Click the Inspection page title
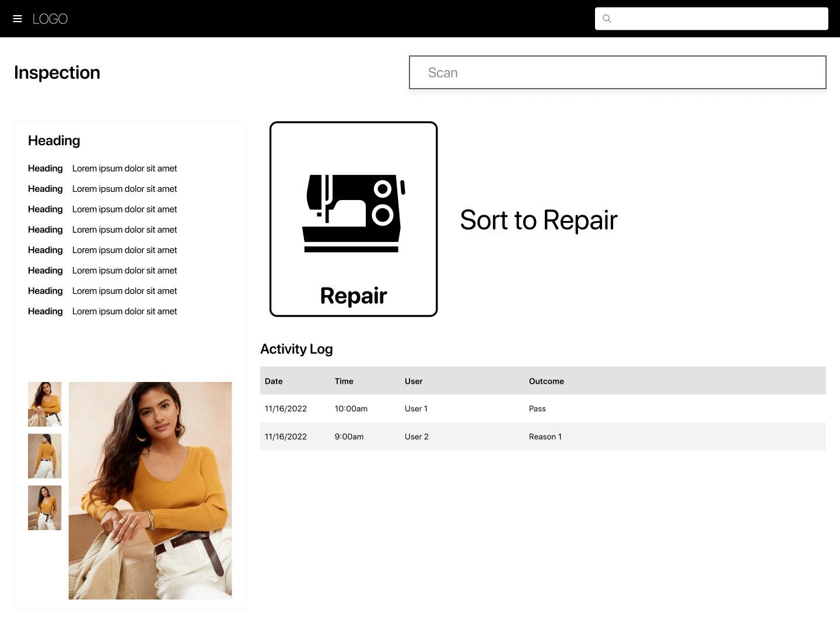Screen dimensions: 840x638 pyautogui.click(x=57, y=72)
